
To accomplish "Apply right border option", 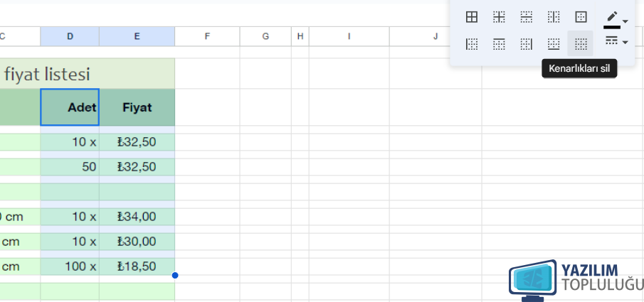I will [526, 43].
